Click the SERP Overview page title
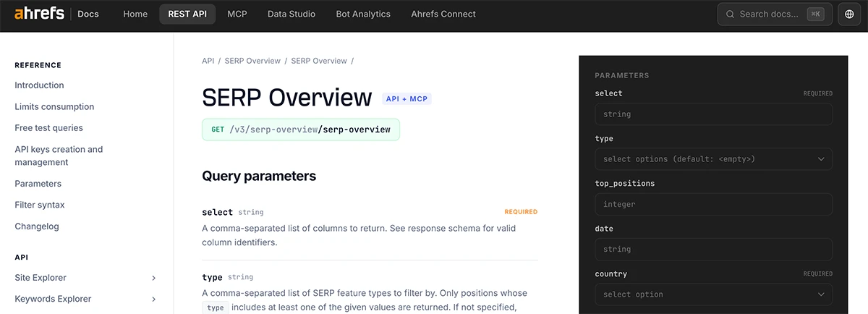 point(287,98)
